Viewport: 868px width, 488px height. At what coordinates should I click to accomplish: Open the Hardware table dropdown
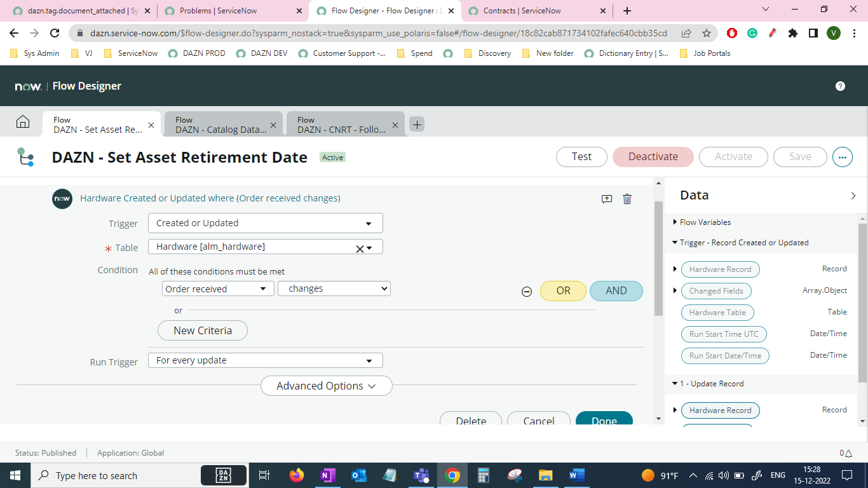tap(369, 248)
